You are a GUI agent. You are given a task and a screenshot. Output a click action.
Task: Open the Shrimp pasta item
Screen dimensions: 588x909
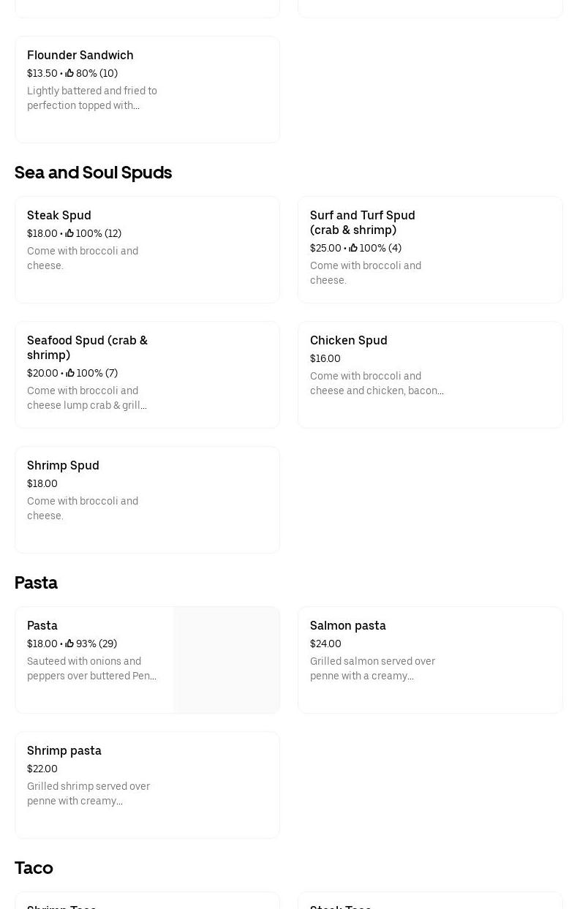click(x=147, y=785)
